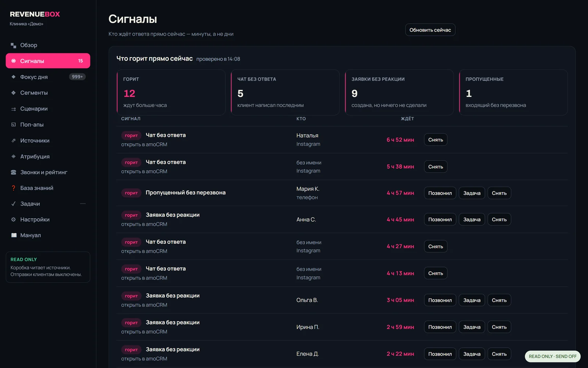Click the ЖДЁТ column header
Screen dimensions: 588x368
tap(407, 119)
